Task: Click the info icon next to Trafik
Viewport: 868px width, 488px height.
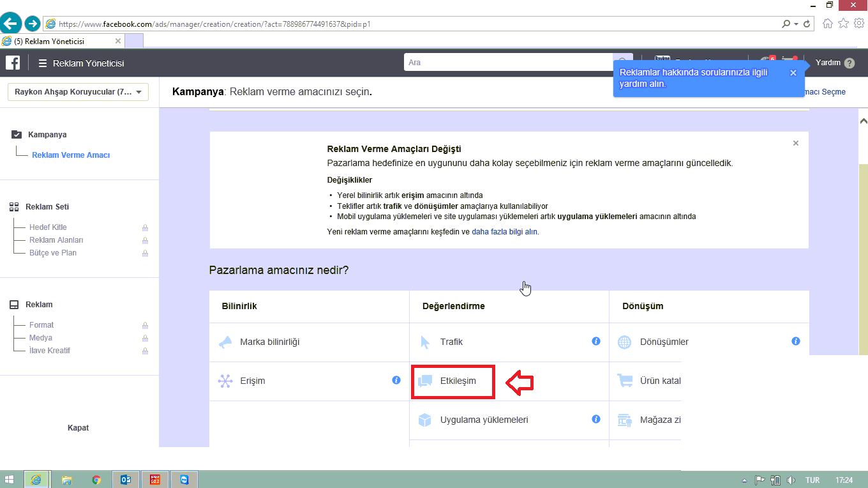Action: pyautogui.click(x=596, y=341)
